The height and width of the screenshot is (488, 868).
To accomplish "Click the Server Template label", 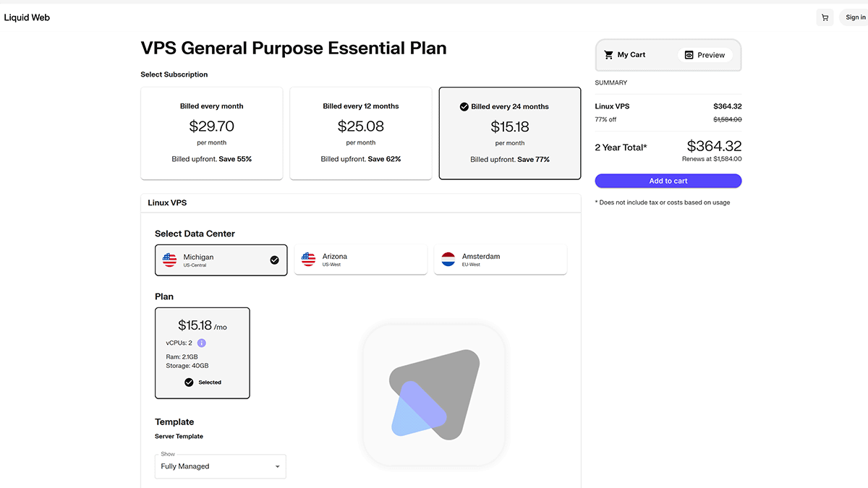I will pos(179,437).
